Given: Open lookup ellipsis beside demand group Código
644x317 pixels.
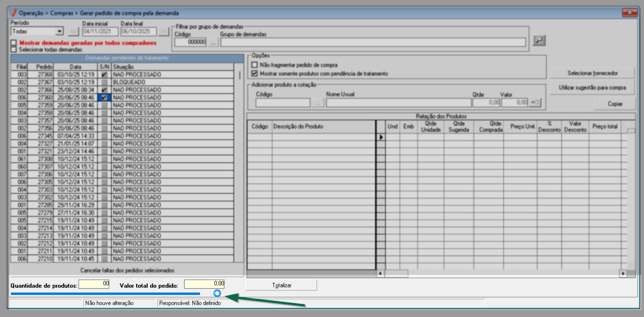Looking at the screenshot, I should 213,42.
